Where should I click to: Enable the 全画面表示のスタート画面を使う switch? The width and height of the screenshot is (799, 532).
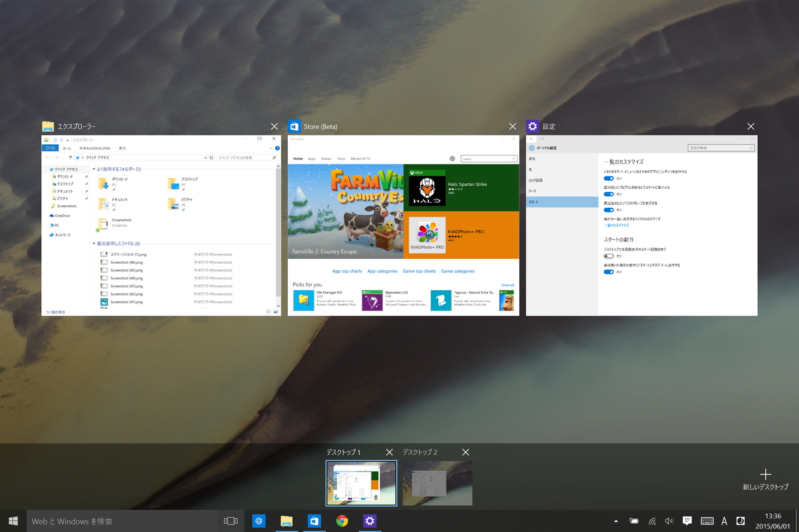coord(609,256)
